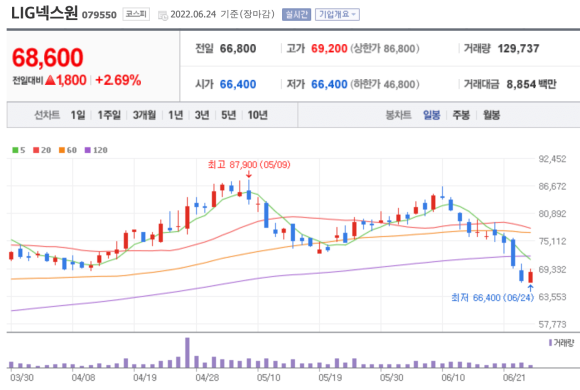Screen dimensions: 580x390
Task: Click the 03/30 date axis label
Action: pos(22,378)
